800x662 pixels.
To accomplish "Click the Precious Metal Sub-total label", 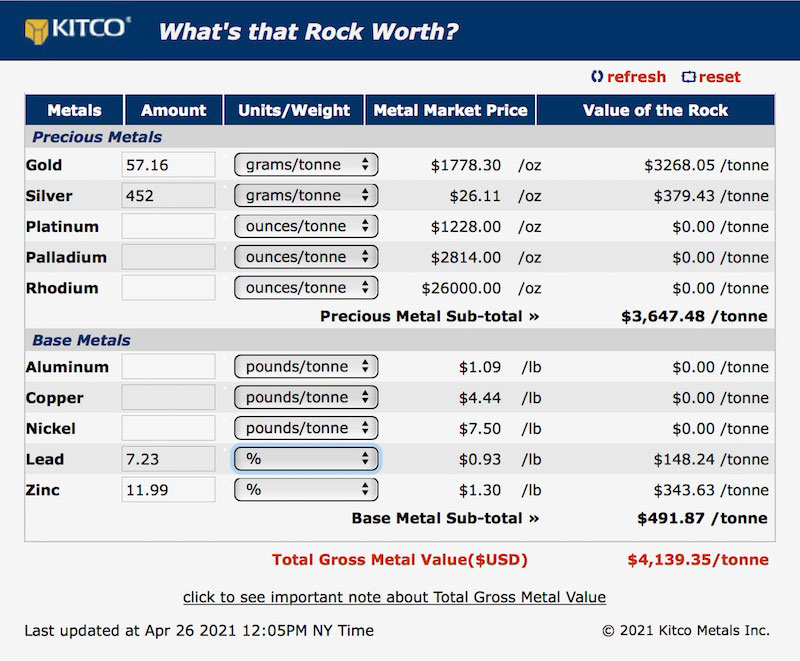I will pyautogui.click(x=430, y=316).
